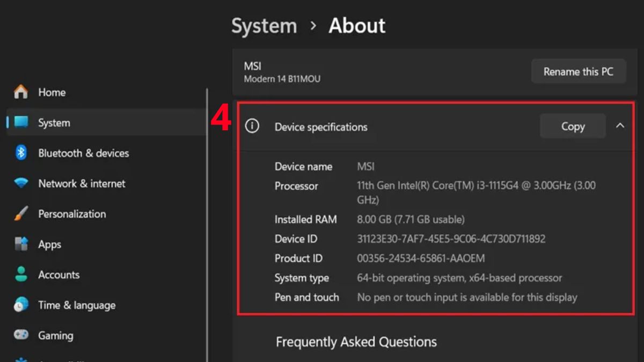Click the Modern 14 B11MOU model text
644x362 pixels.
tap(282, 79)
